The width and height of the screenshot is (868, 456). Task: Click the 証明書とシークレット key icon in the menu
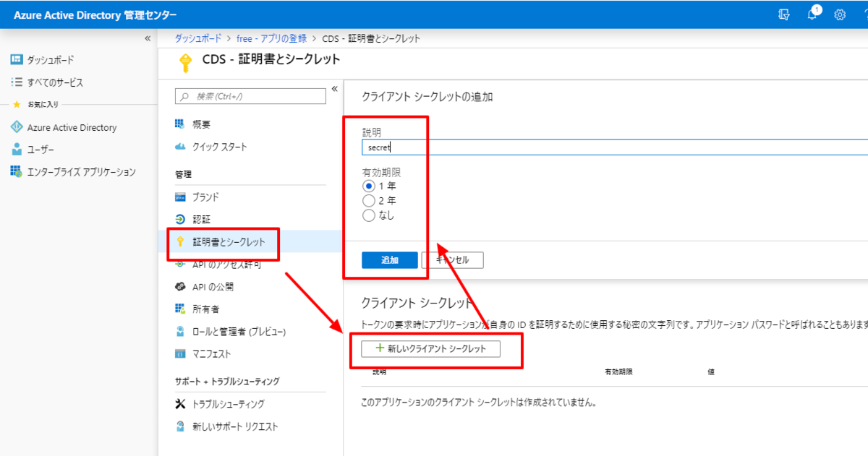point(180,241)
